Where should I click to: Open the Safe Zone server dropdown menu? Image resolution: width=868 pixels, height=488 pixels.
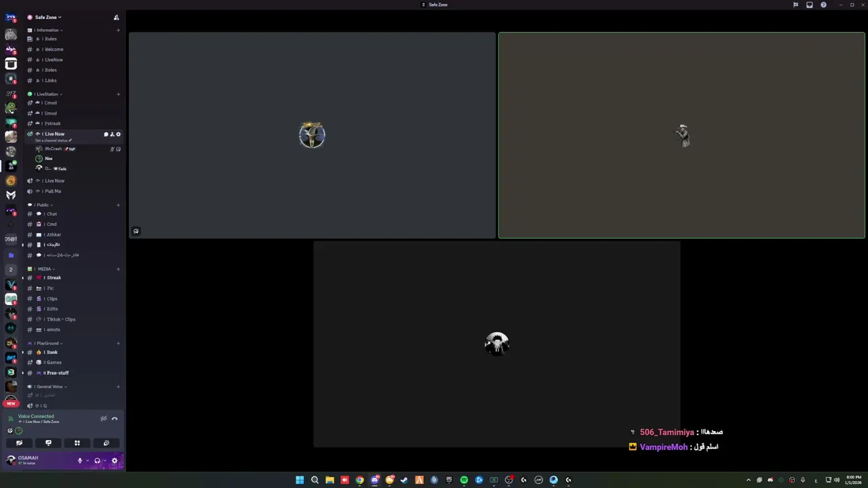point(47,17)
